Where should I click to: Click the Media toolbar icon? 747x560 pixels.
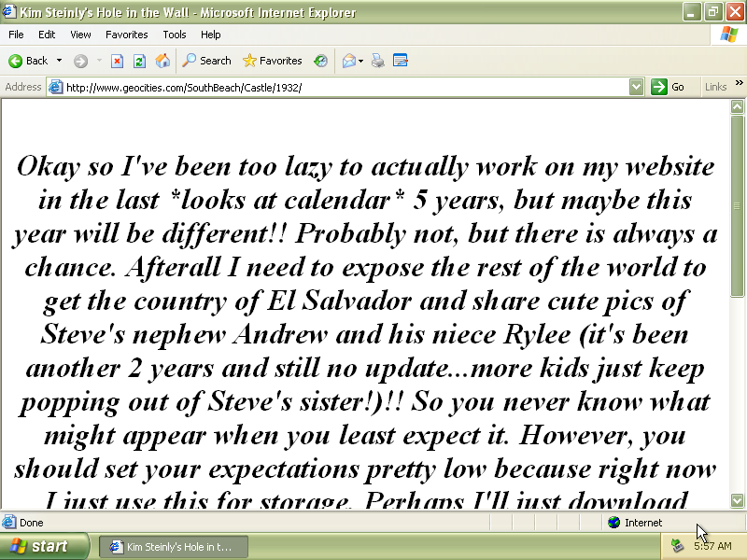point(321,61)
